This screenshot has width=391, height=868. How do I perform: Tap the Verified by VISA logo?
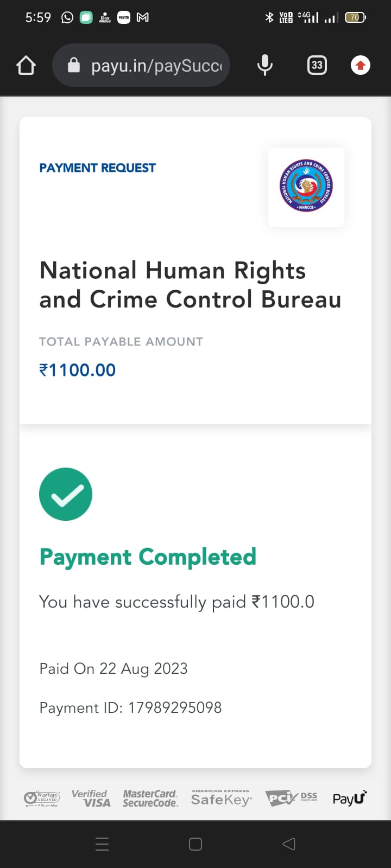tap(91, 798)
